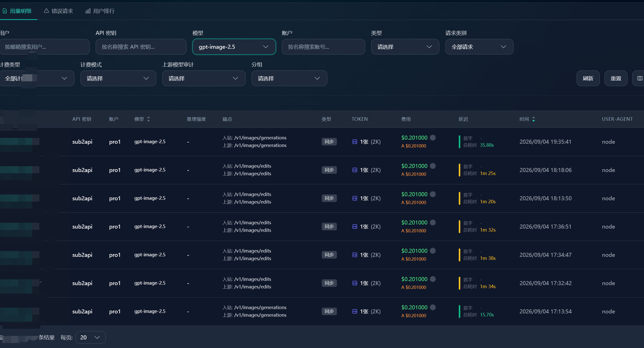Focus the API 密钥 search input field
This screenshot has height=348, width=644.
[x=141, y=47]
